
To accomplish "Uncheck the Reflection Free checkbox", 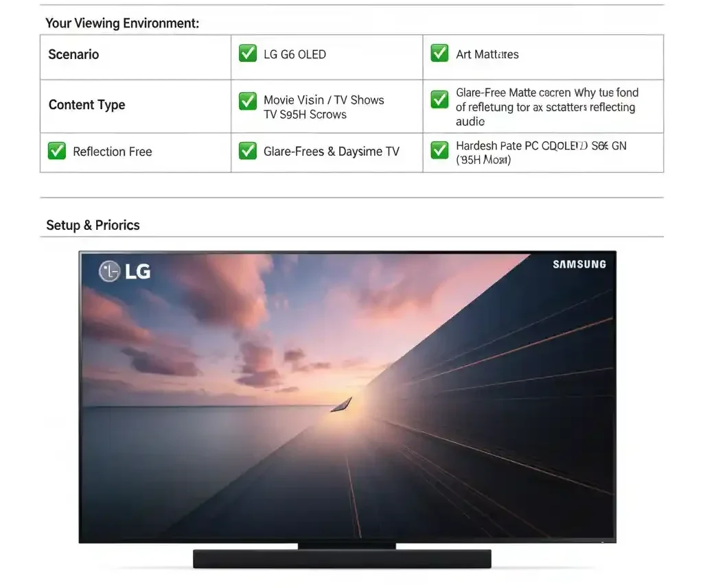I will 57,151.
